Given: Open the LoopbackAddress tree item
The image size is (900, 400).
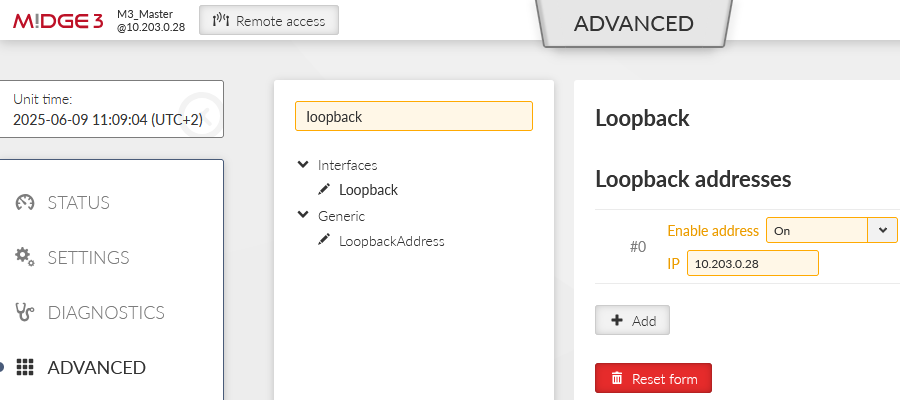Looking at the screenshot, I should coord(391,241).
